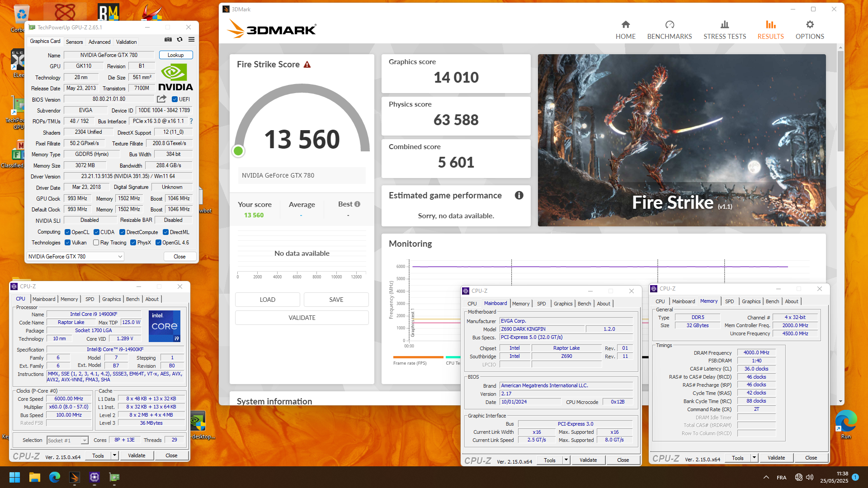Viewport: 868px width, 488px height.
Task: Open the RESULTS section in 3DMark
Action: [x=771, y=30]
